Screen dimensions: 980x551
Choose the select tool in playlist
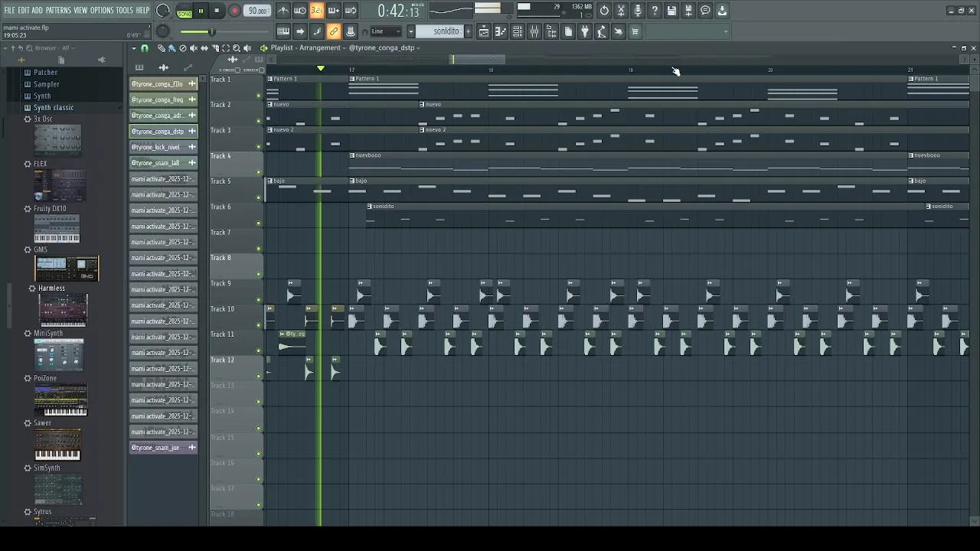point(226,48)
